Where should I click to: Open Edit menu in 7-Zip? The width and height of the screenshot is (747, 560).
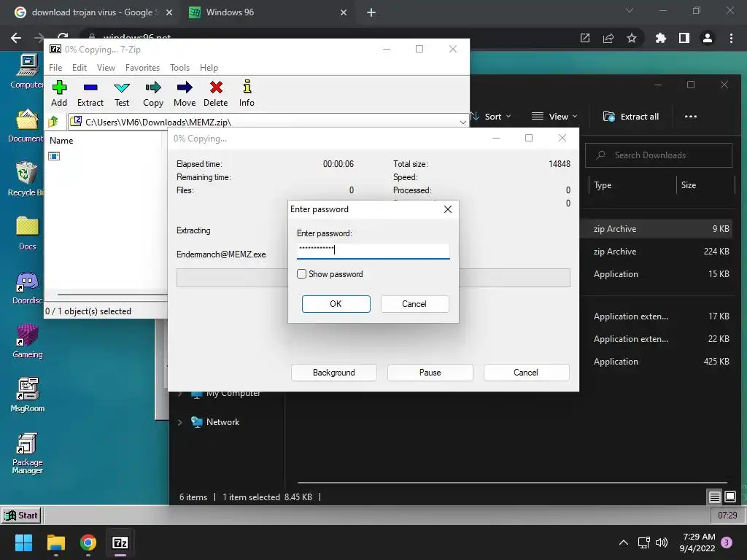pos(80,68)
